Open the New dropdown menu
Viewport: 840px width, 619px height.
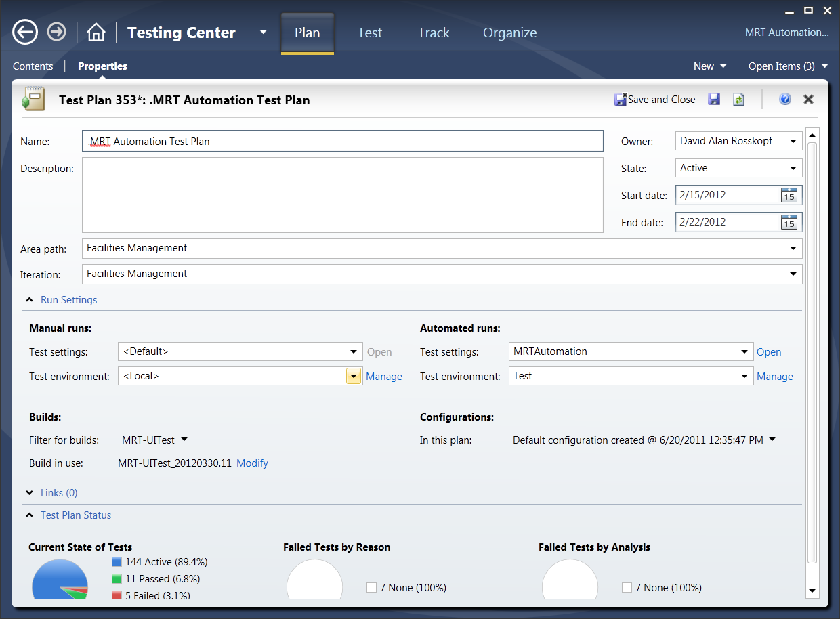coord(710,66)
